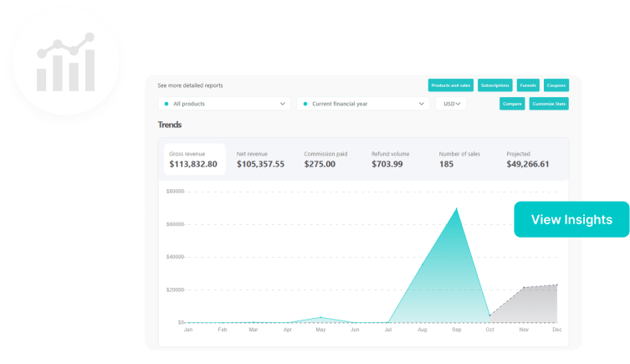Expand the All products dropdown
Viewport: 630px width, 364px height.
click(x=224, y=104)
